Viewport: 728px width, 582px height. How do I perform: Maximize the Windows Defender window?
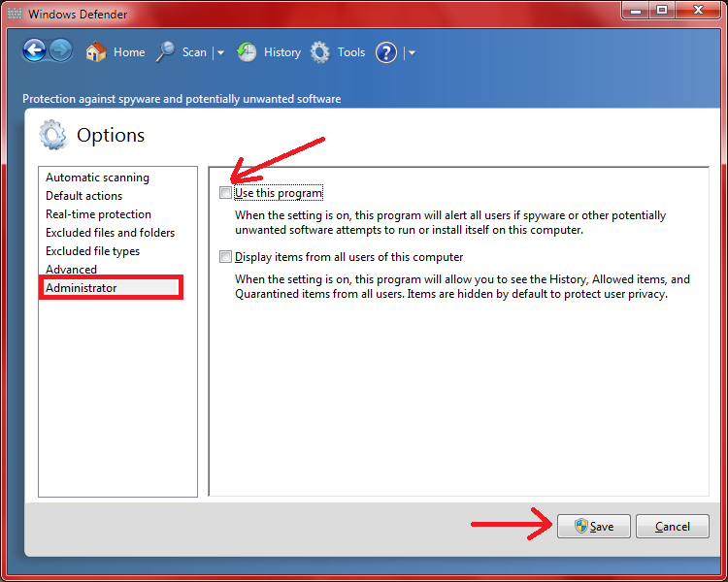[662, 11]
